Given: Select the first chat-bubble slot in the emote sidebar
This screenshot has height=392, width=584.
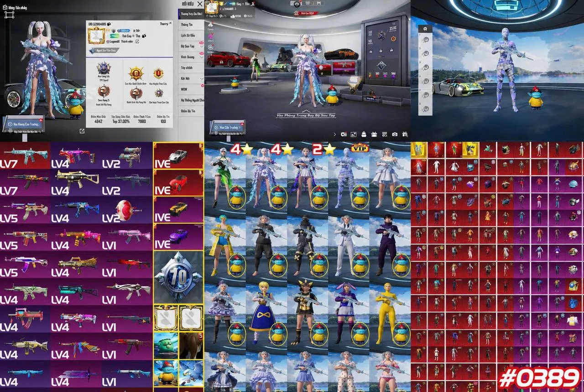Looking at the screenshot, I should [425, 40].
